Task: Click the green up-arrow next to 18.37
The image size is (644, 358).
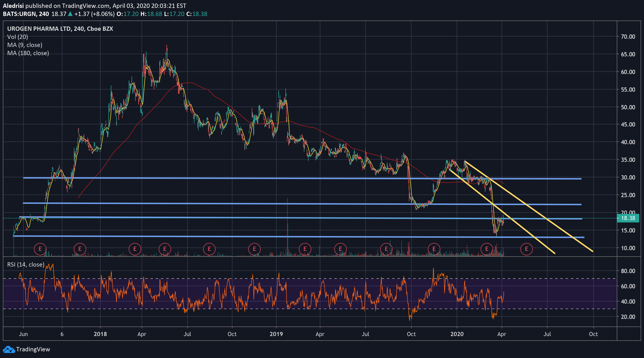Action: (x=70, y=14)
